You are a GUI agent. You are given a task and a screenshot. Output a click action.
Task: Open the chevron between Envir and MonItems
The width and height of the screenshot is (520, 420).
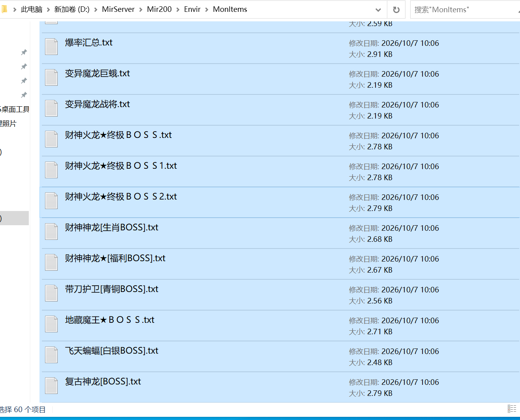coord(206,9)
